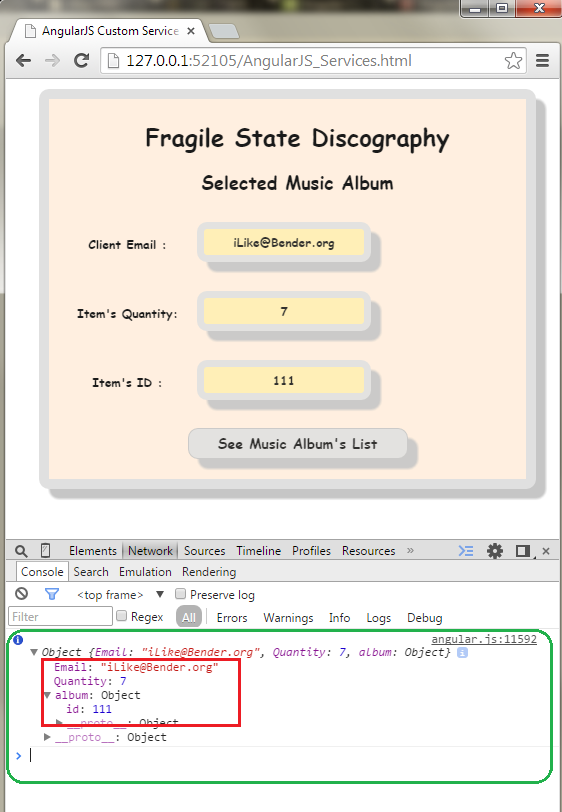Go back using browser back arrow
The image size is (562, 812).
click(x=23, y=61)
